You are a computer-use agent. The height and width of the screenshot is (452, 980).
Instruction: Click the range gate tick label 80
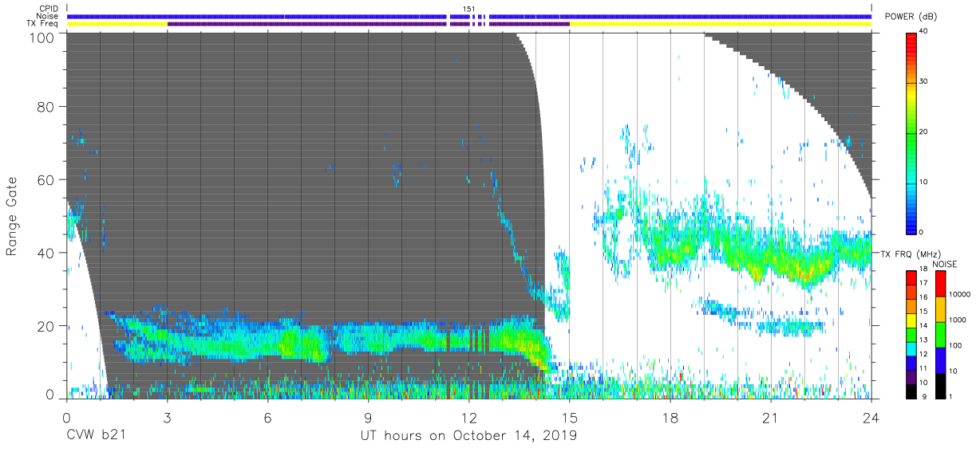[x=47, y=107]
